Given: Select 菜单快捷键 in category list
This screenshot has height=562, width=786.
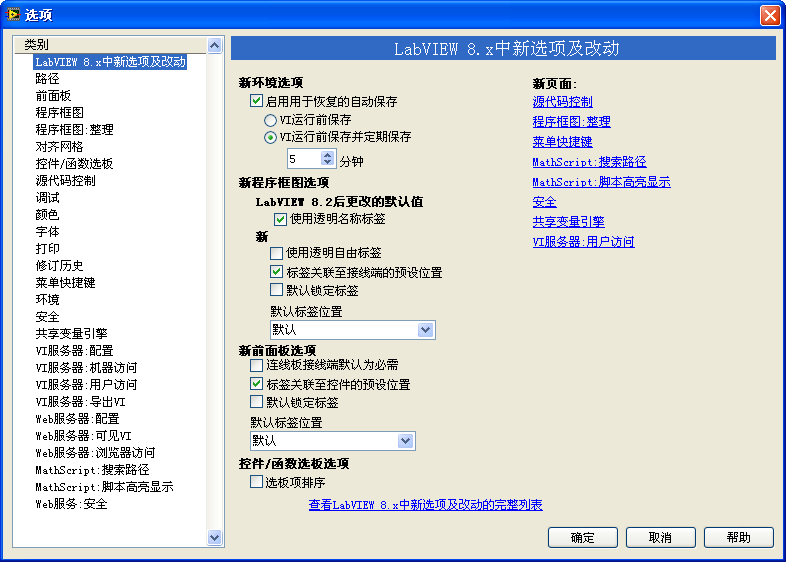Looking at the screenshot, I should click(x=66, y=283).
